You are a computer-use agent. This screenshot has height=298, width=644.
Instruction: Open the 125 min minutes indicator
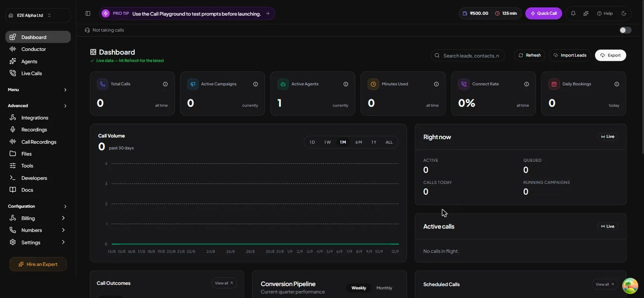pos(506,14)
